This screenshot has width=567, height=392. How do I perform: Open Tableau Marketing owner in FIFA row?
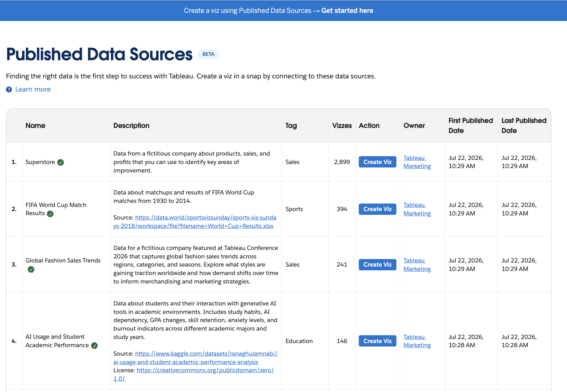pyautogui.click(x=417, y=209)
